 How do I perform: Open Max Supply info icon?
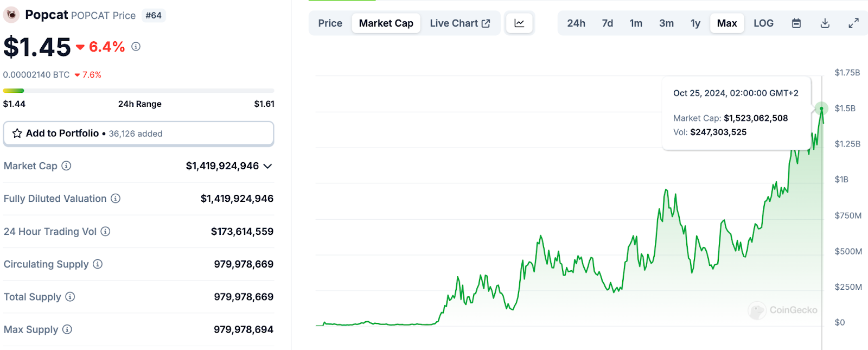(67, 329)
